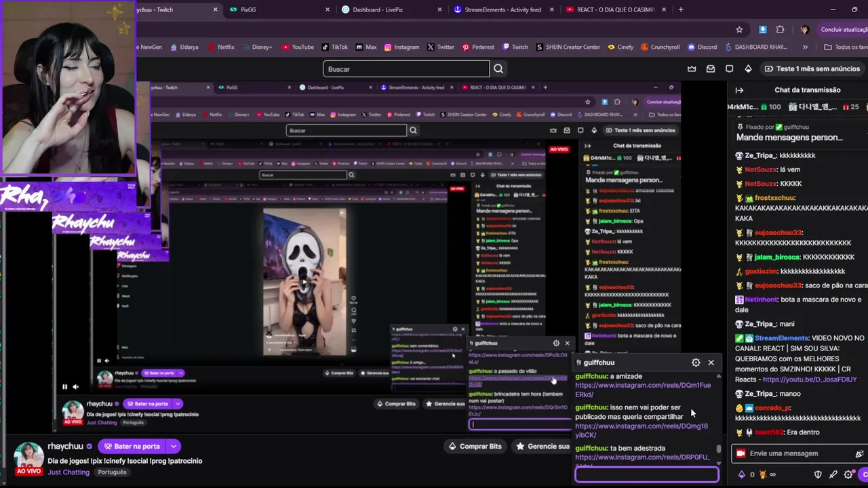Open the Twitch whispers speech-bubble icon
This screenshot has height=488, width=868.
(730, 68)
